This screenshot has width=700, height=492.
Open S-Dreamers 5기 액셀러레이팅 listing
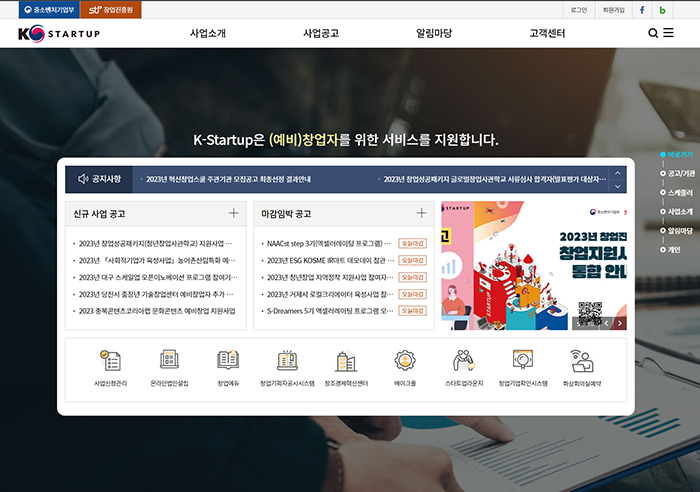(330, 311)
